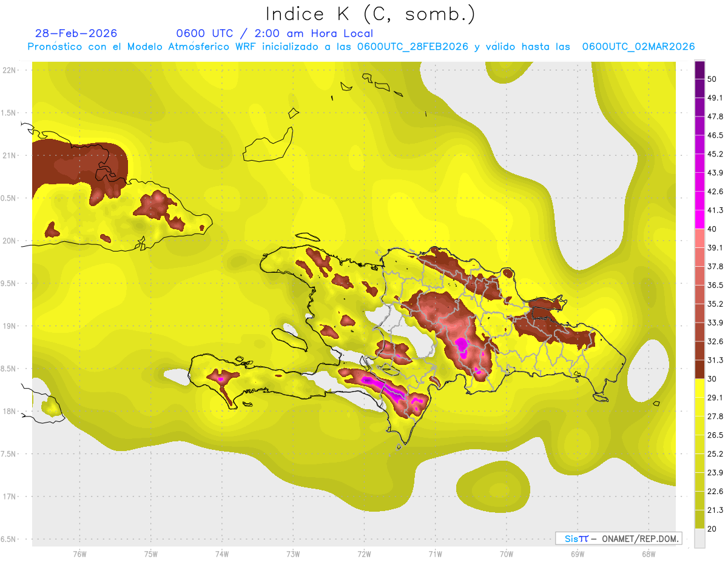Click the "73W" longitude axis label
The height and width of the screenshot is (562, 728).
(292, 554)
